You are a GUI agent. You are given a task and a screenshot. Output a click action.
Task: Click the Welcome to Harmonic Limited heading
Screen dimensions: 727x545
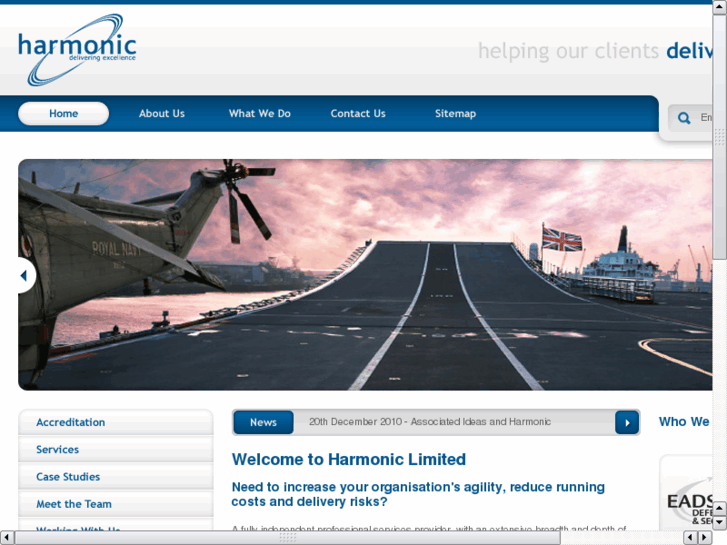[x=349, y=459]
